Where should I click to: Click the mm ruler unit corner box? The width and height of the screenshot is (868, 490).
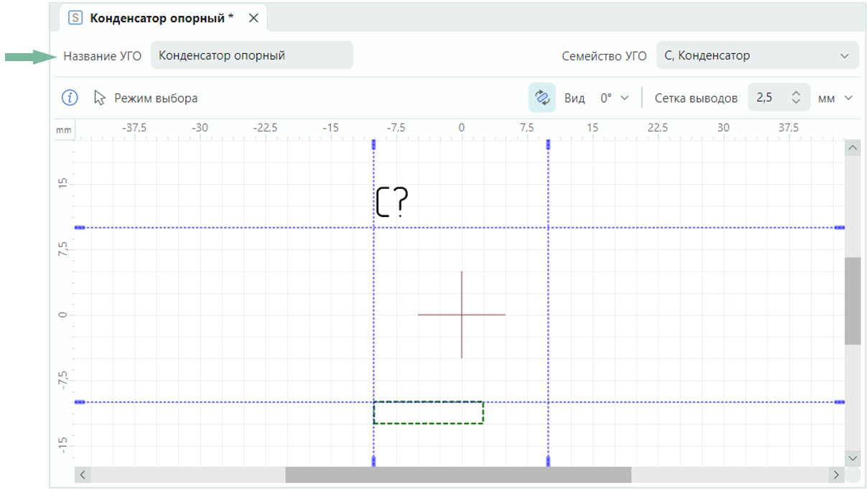click(65, 130)
